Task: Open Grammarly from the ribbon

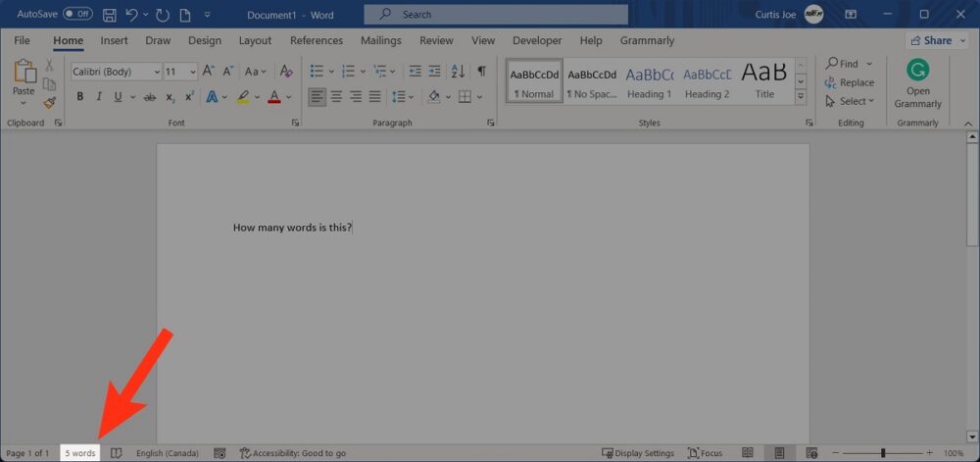Action: (x=917, y=83)
